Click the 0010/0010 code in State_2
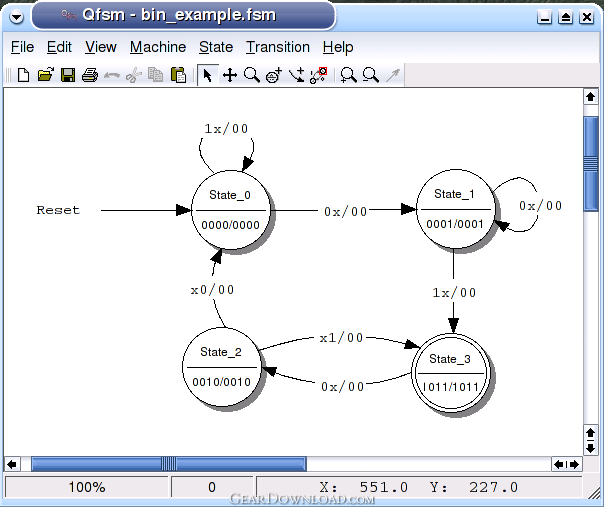Screen dimensions: 604x507 tap(221, 382)
